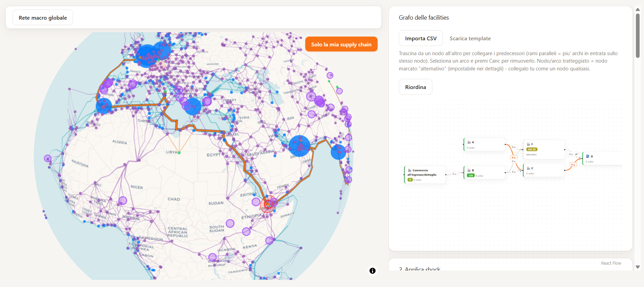Select facility node B factory icon
The height and width of the screenshot is (287, 644).
pyautogui.click(x=469, y=170)
